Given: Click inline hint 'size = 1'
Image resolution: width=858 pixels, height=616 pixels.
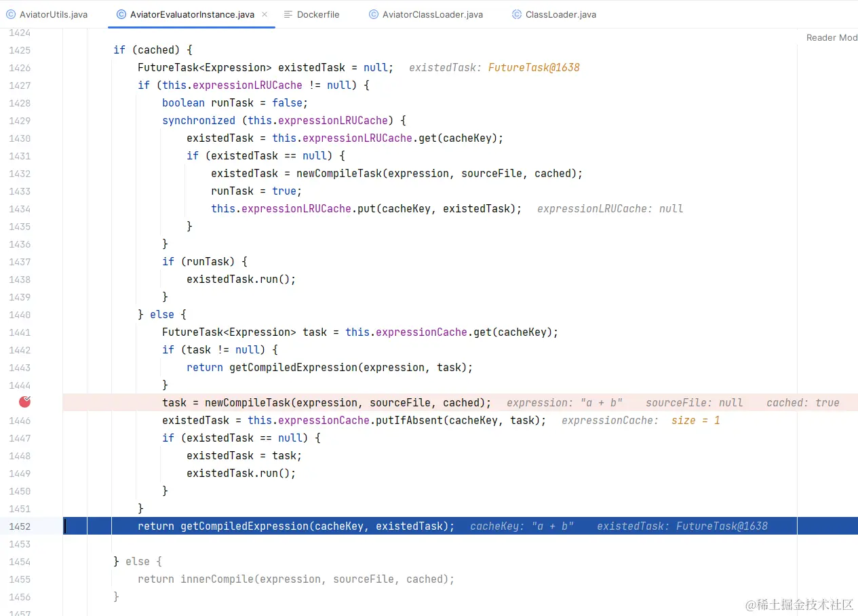Looking at the screenshot, I should point(696,421).
